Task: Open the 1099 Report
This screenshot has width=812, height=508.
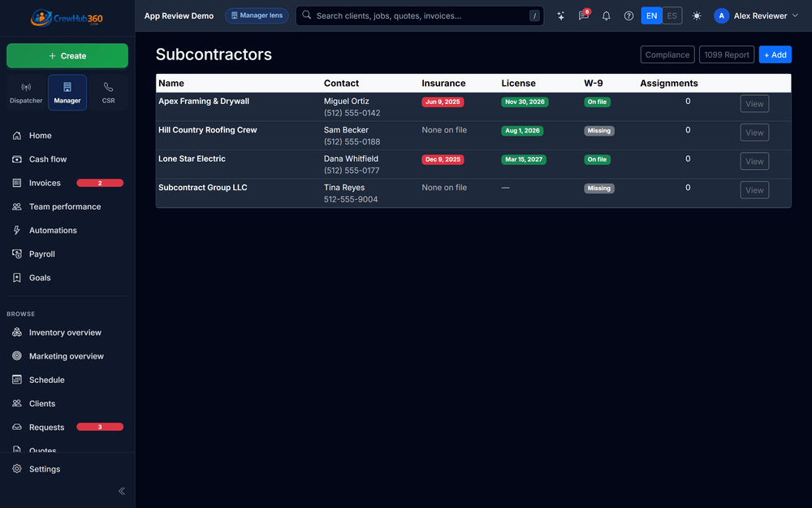Action: coord(727,54)
